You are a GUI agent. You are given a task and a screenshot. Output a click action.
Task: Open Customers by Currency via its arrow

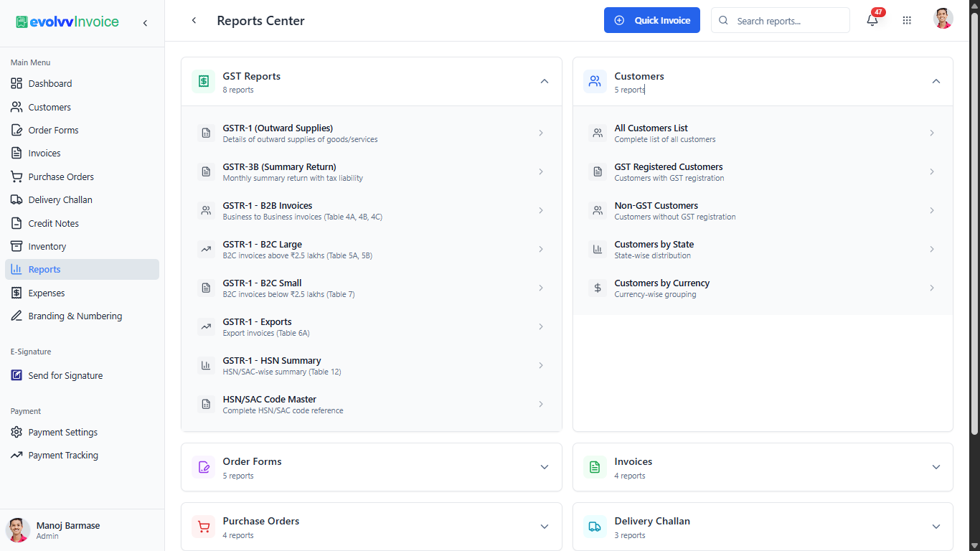[932, 288]
